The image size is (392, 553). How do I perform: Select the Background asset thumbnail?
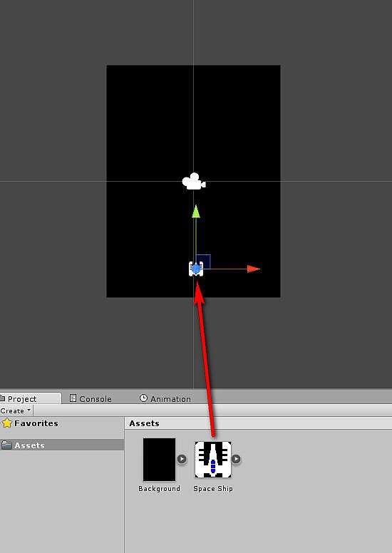(x=159, y=460)
